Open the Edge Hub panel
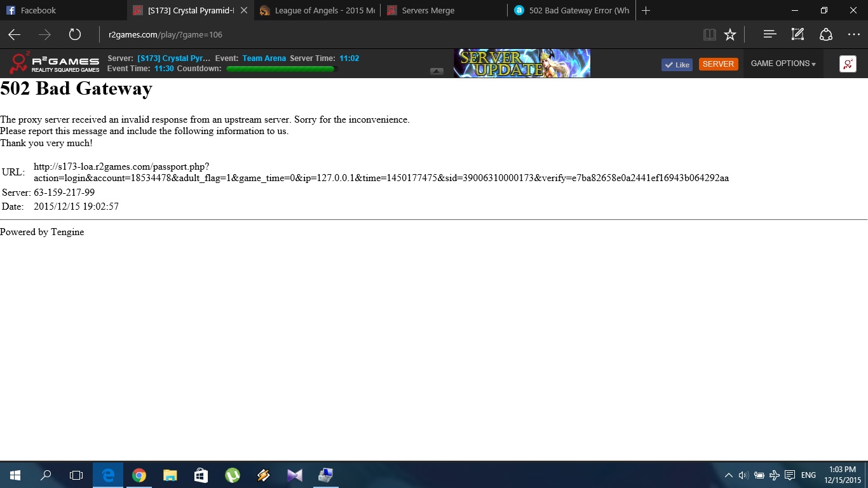The width and height of the screenshot is (868, 488). click(770, 35)
